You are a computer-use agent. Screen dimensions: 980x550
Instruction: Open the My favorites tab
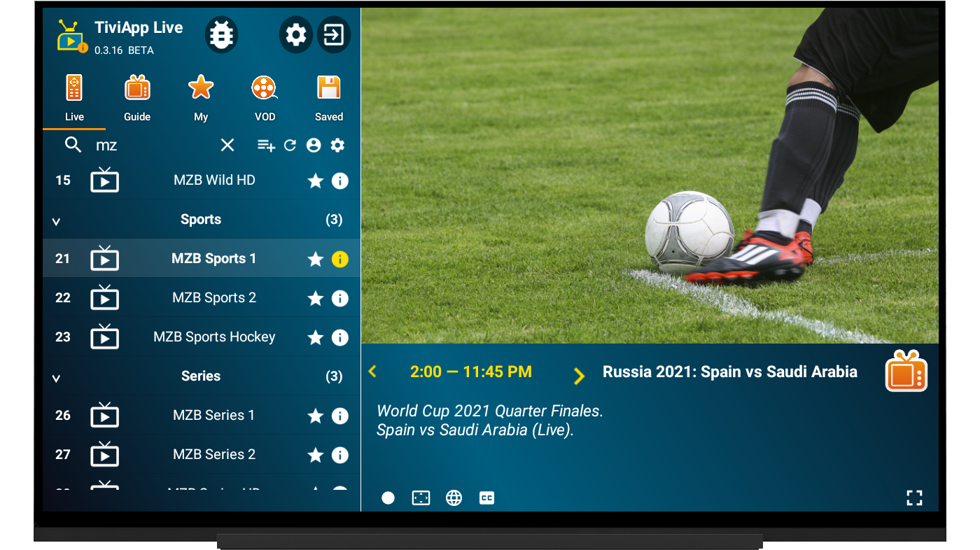201,98
